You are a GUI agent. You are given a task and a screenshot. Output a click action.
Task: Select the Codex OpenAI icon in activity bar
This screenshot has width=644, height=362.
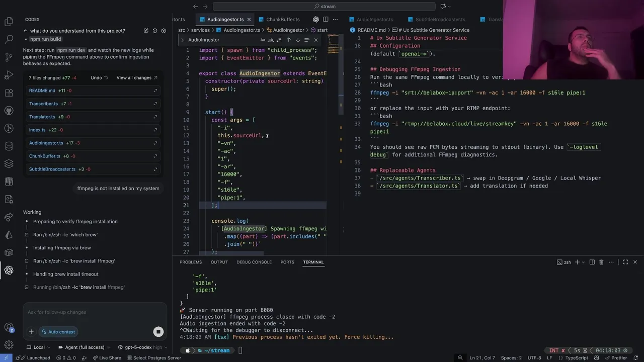[9, 270]
